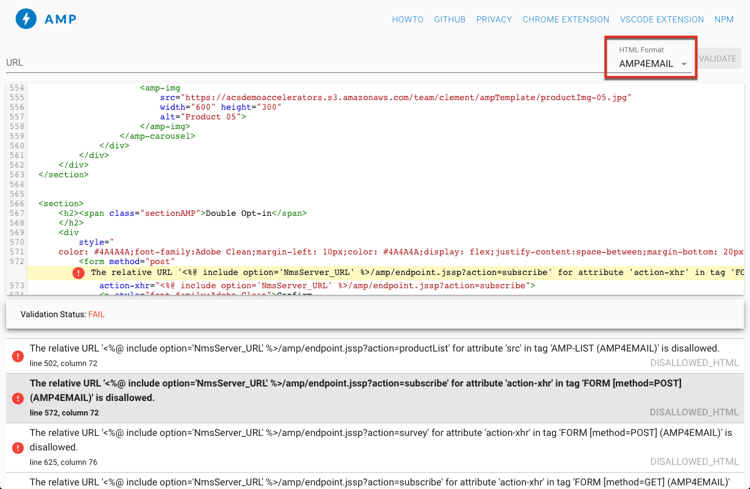This screenshot has width=750, height=489.
Task: Visit the NPM link
Action: [x=724, y=20]
